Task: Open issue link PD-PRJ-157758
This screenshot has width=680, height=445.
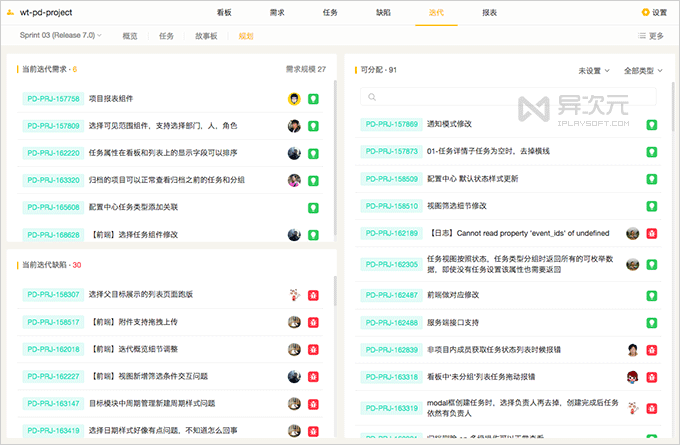Action: (53, 99)
